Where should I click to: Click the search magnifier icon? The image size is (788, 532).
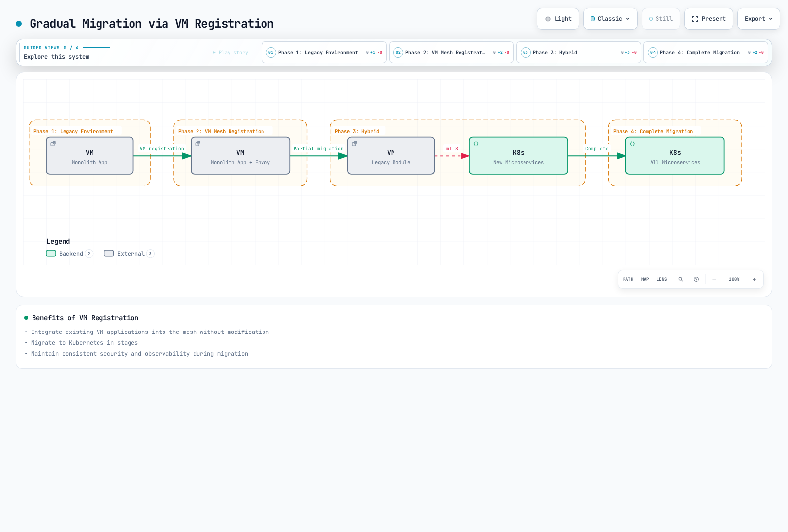tap(681, 279)
